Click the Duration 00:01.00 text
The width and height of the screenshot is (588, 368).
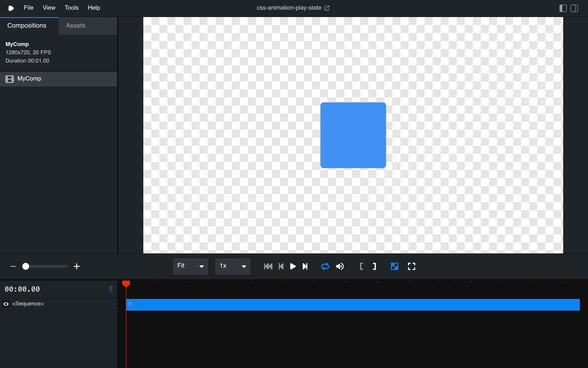tap(28, 60)
